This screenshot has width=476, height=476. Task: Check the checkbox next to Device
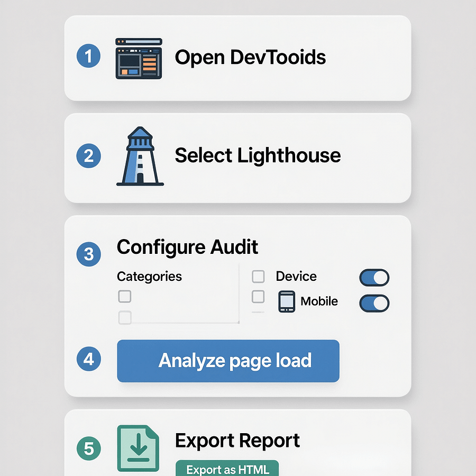coord(258,276)
